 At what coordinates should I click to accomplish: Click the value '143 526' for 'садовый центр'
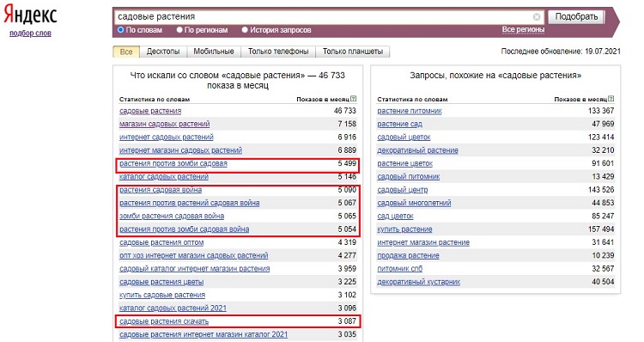[x=601, y=190]
